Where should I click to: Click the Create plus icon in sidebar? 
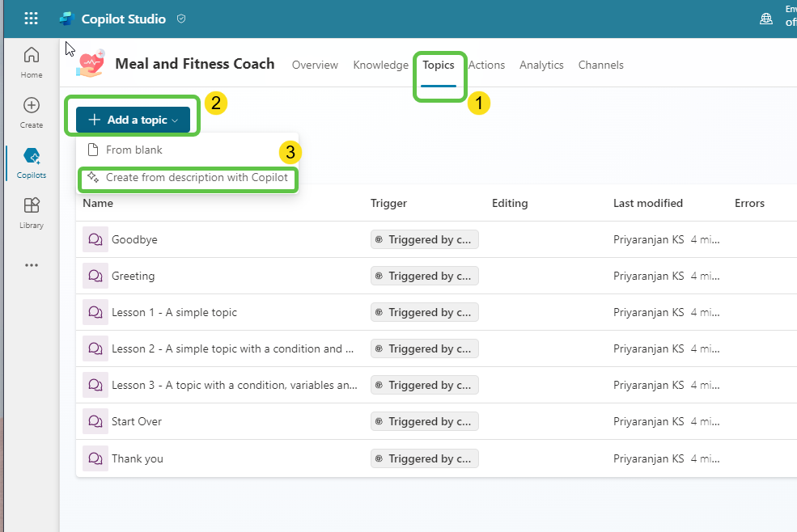click(31, 112)
